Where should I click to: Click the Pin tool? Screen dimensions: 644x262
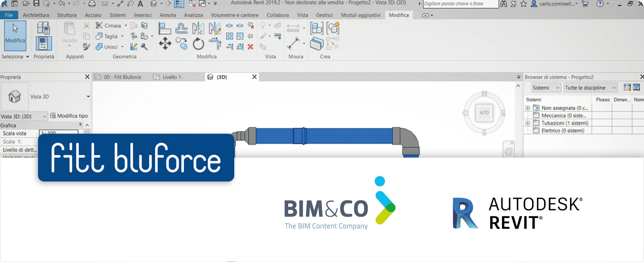click(x=250, y=36)
